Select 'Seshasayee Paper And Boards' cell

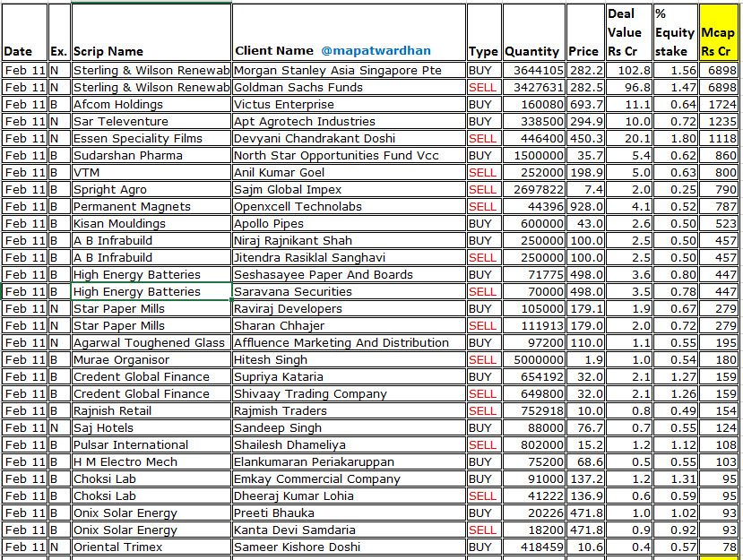(350, 275)
